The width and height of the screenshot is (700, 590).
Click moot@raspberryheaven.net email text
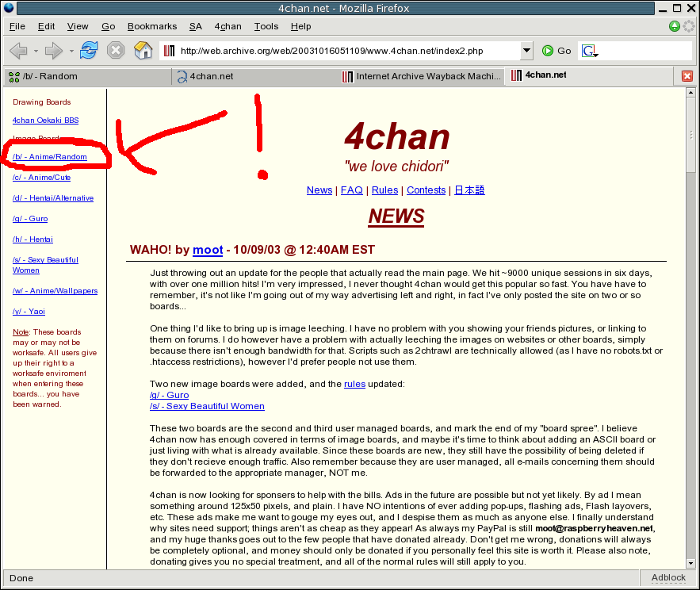595,529
